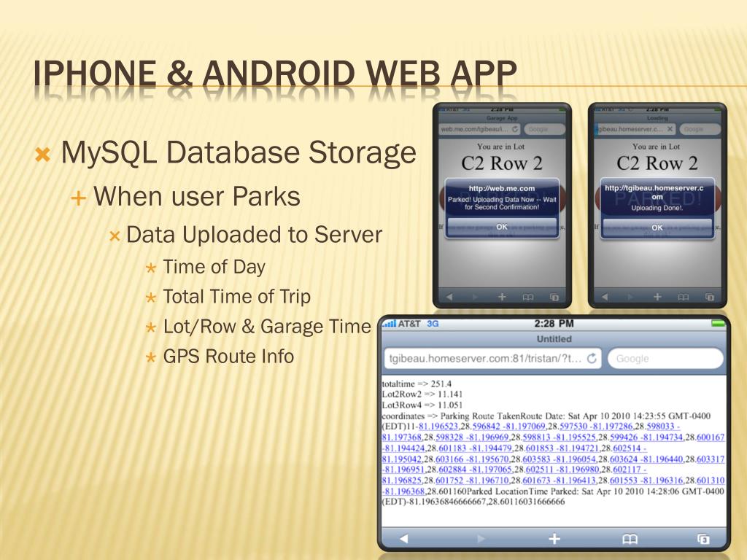The image size is (747, 560).
Task: Click the tgibeau.homeserver.com:81/tristan address field
Action: [492, 359]
